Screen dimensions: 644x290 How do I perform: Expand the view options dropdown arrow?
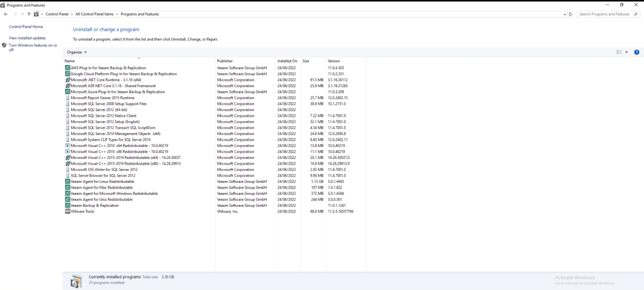(626, 52)
